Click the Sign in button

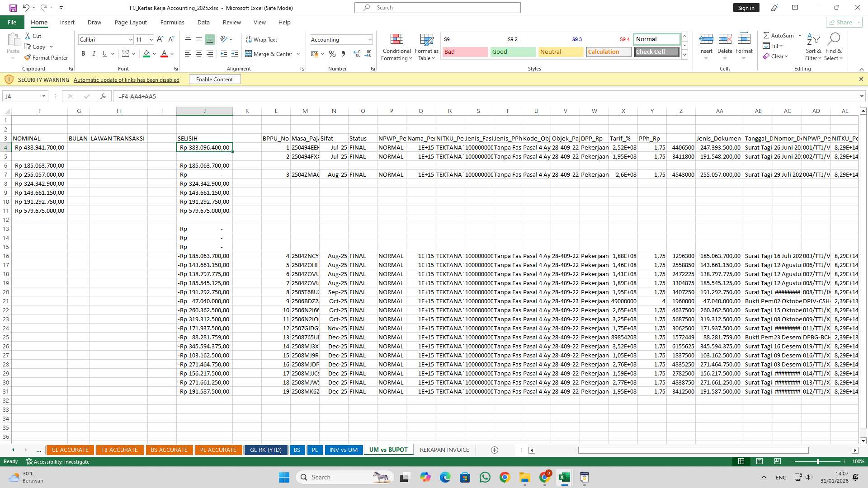point(745,7)
